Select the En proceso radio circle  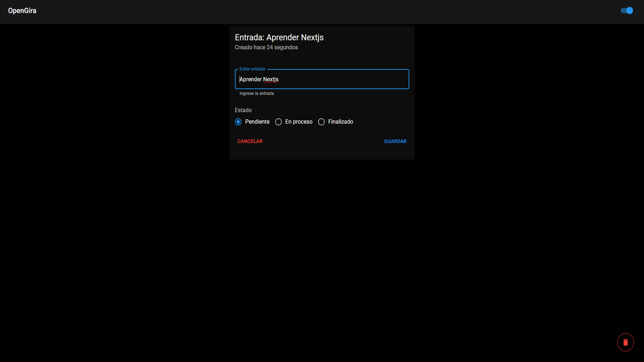(278, 122)
